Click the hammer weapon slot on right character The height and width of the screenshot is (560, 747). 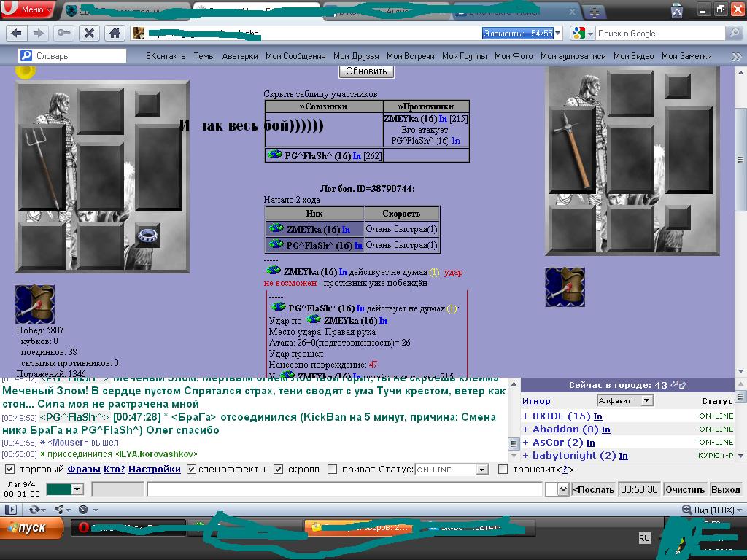572,151
